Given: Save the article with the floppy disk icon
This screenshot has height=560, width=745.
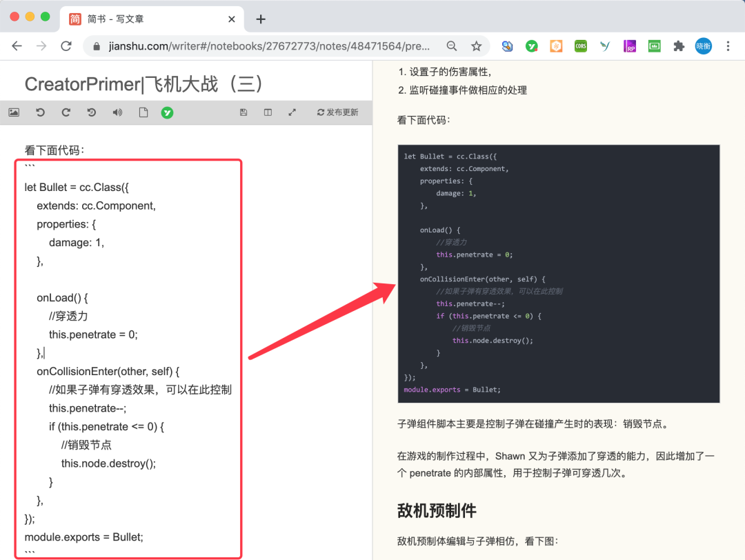Looking at the screenshot, I should pos(244,112).
